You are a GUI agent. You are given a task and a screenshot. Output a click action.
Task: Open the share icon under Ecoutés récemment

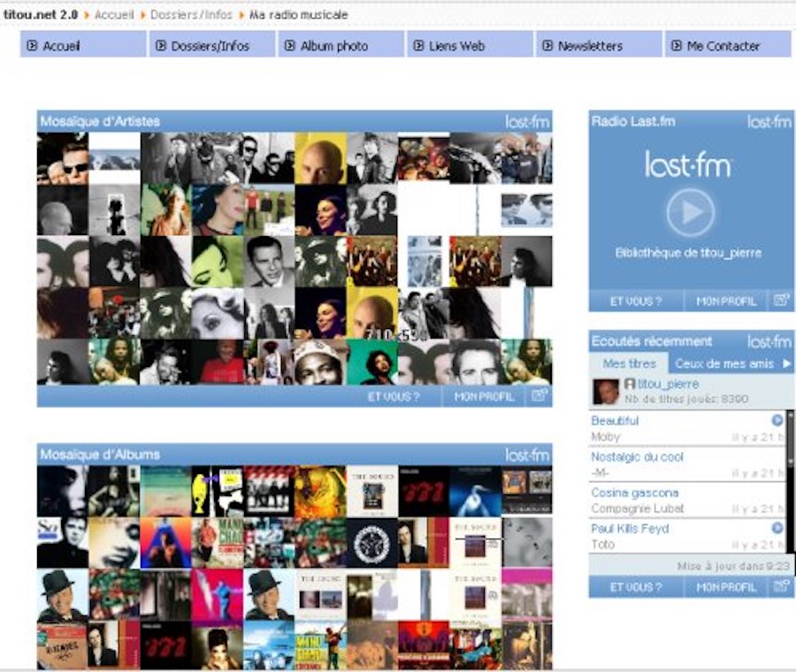click(x=781, y=586)
